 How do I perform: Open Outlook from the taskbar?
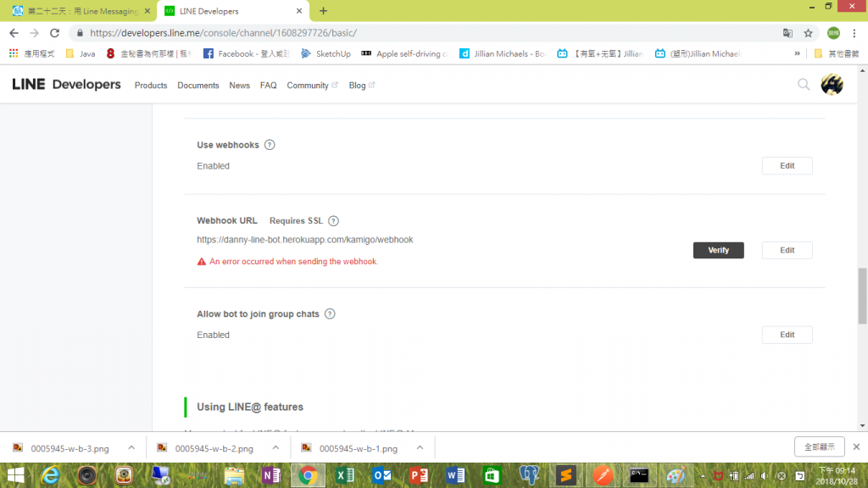[382, 475]
